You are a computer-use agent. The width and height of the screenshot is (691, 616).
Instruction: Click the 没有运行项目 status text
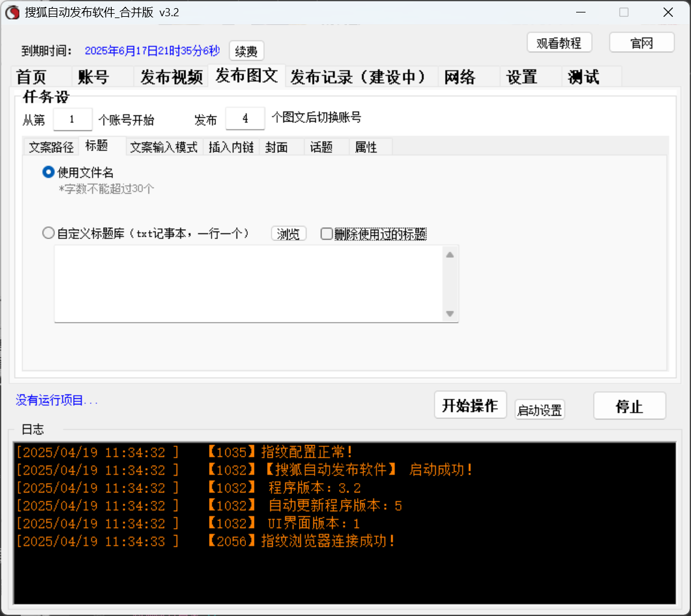click(x=56, y=400)
